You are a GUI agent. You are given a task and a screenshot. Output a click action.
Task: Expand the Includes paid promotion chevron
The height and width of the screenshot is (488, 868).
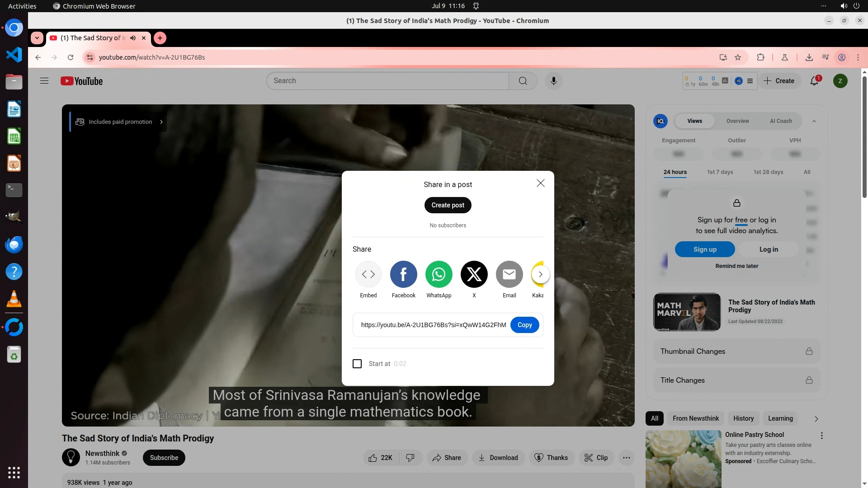click(161, 122)
